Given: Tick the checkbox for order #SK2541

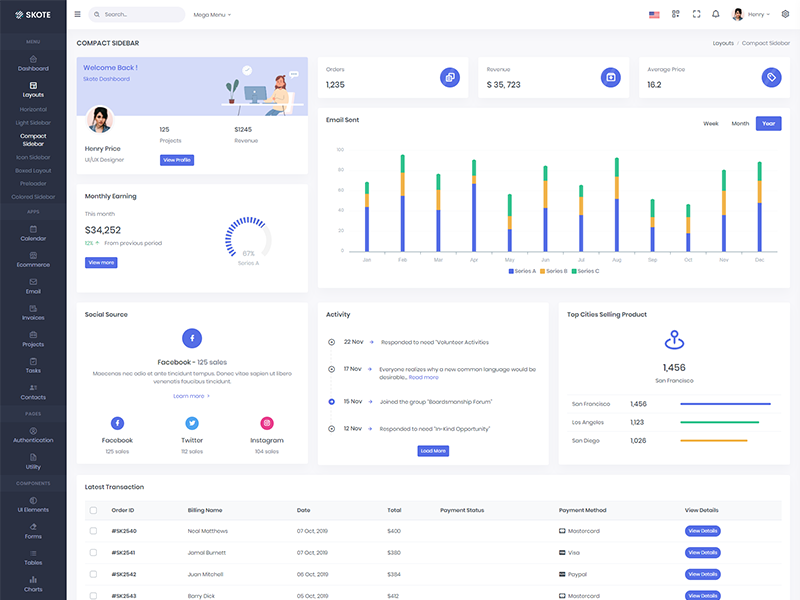Looking at the screenshot, I should point(94,552).
